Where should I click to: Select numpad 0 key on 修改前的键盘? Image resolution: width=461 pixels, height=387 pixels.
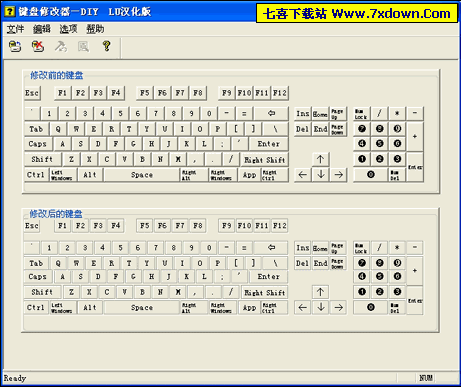tap(371, 175)
